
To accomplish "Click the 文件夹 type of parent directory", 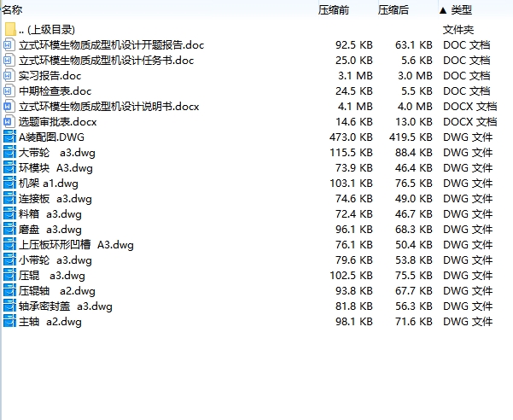I will 458,30.
